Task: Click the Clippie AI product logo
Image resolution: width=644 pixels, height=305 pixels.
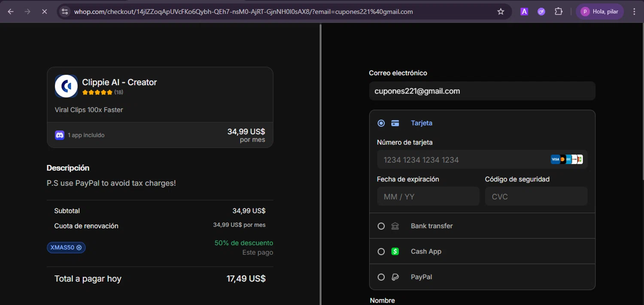Action: coord(66,86)
